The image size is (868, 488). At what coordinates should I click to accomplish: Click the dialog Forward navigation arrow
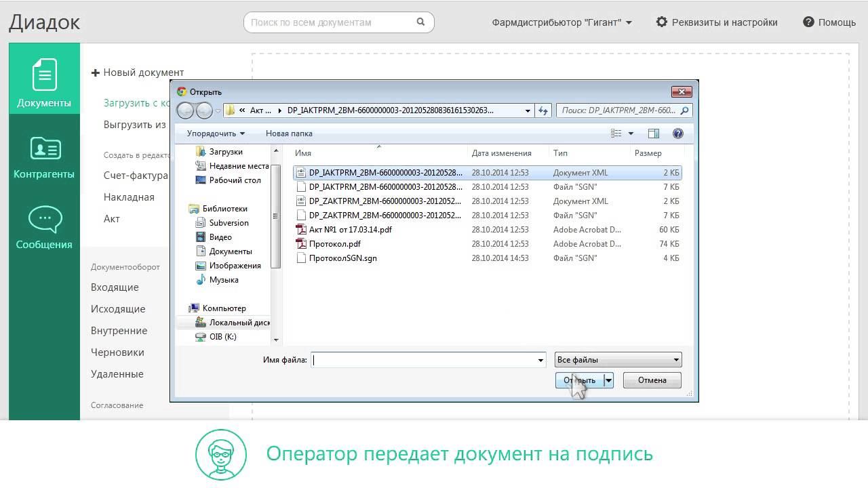[204, 110]
